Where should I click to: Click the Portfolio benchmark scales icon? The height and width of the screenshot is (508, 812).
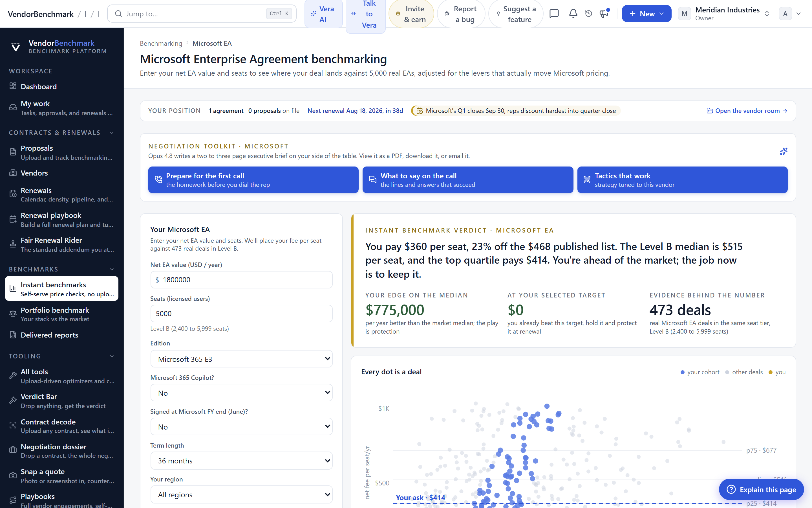[x=13, y=314]
